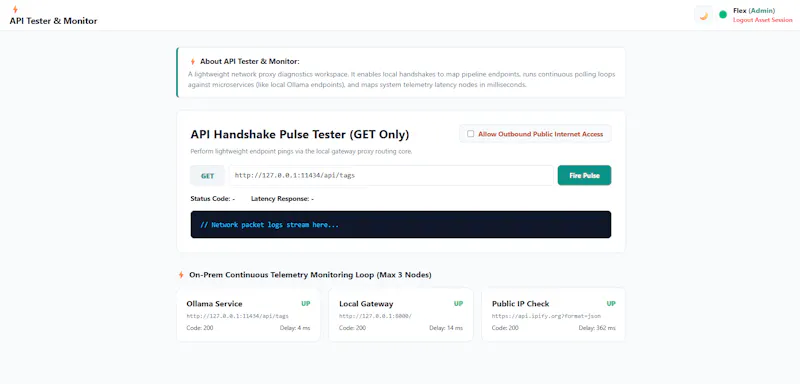Click the GET method badge
The height and width of the screenshot is (384, 800).
(207, 175)
